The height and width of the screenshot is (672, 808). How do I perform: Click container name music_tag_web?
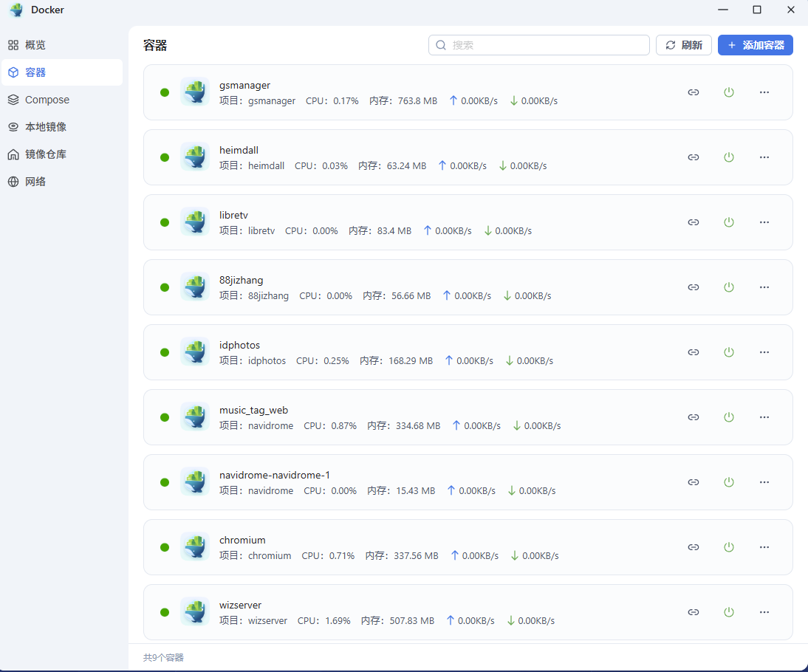click(x=253, y=410)
